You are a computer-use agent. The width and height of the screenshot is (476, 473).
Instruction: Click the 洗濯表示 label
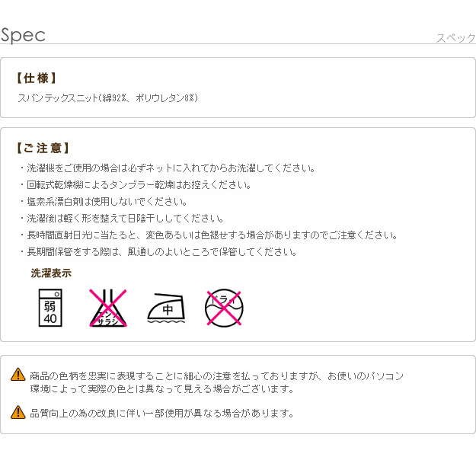pyautogui.click(x=51, y=273)
